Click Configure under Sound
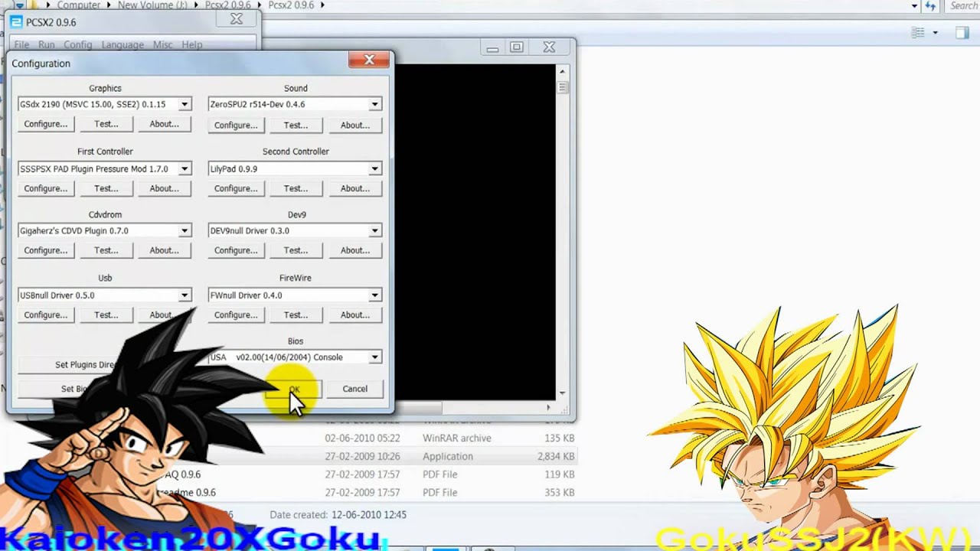The height and width of the screenshot is (551, 980). tap(236, 125)
